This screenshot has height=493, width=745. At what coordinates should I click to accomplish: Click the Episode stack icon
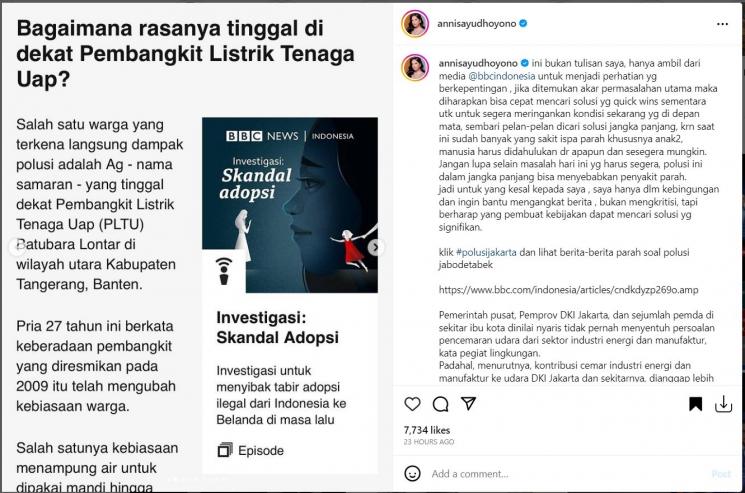pyautogui.click(x=225, y=450)
